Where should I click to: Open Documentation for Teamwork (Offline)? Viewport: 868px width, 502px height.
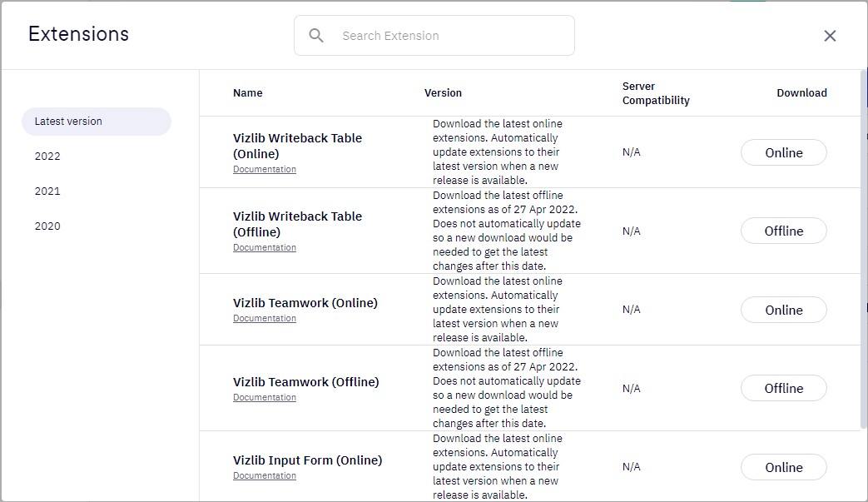click(x=265, y=397)
